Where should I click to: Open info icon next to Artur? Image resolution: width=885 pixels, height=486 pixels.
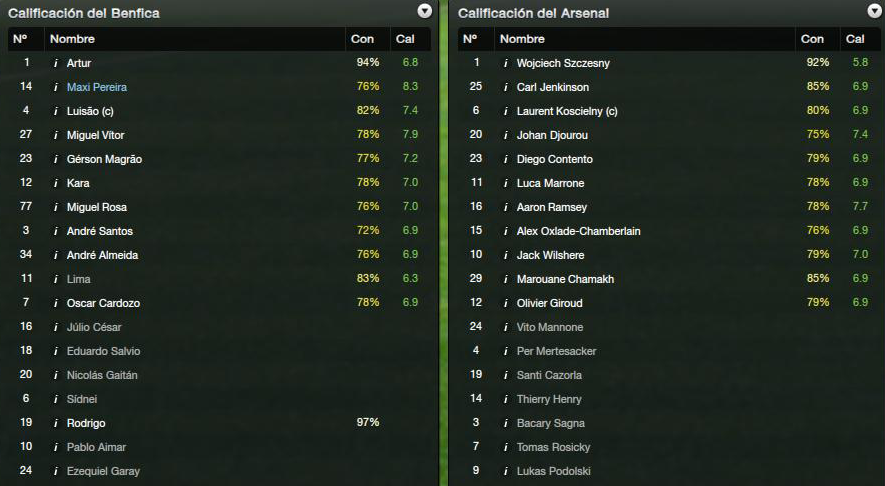click(55, 63)
